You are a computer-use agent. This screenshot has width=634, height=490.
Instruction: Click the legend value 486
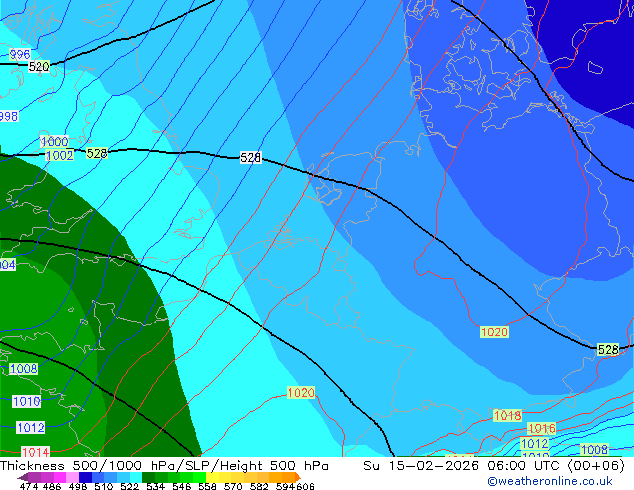pyautogui.click(x=51, y=486)
